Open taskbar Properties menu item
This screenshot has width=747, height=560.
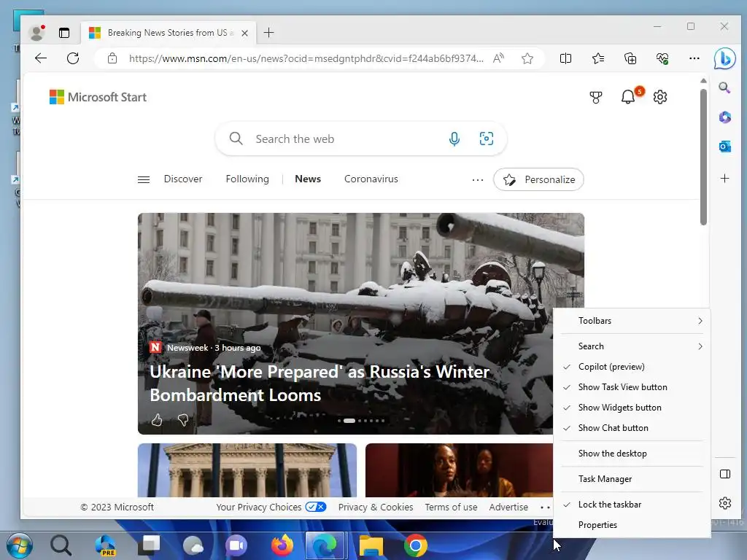click(x=632, y=525)
